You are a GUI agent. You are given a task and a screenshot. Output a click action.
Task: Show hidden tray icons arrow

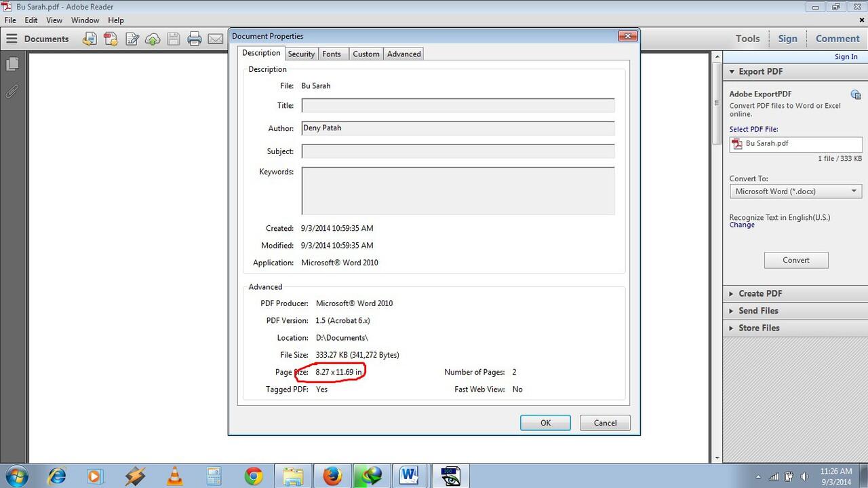tap(759, 476)
